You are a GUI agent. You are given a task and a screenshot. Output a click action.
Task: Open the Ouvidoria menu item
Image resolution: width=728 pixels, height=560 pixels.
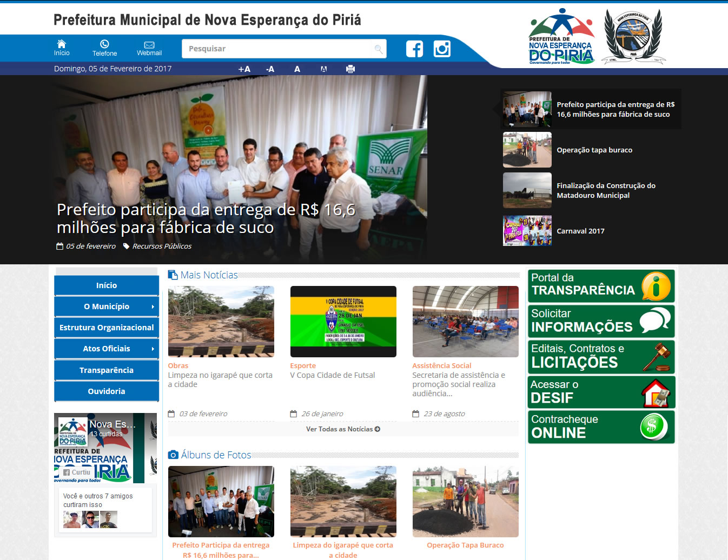click(x=107, y=391)
